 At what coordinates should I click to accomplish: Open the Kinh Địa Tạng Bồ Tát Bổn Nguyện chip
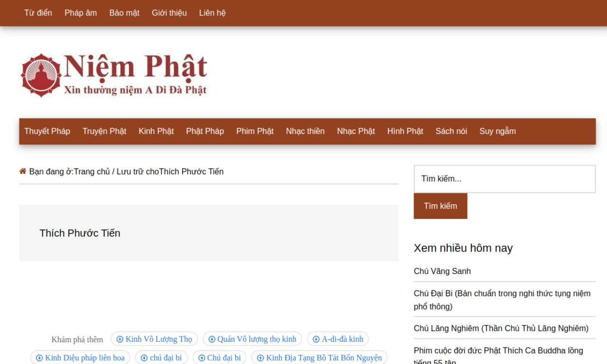coord(319,358)
